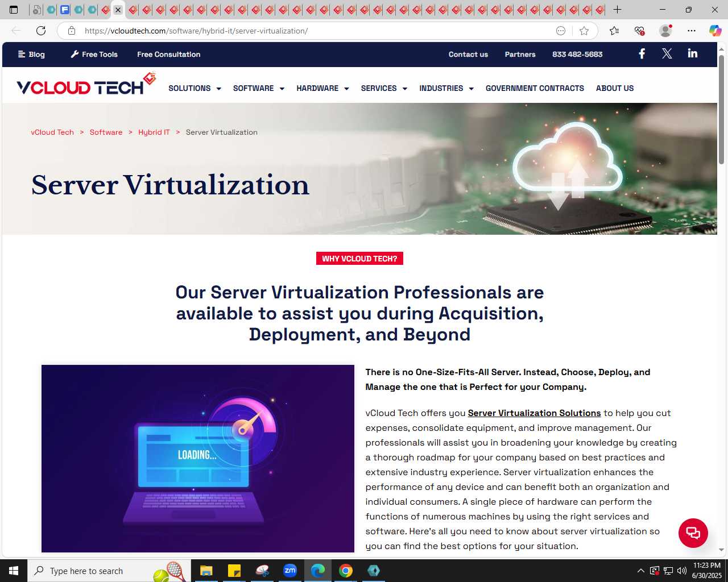The image size is (728, 582).
Task: Open the red live chat bubble
Action: [x=693, y=533]
